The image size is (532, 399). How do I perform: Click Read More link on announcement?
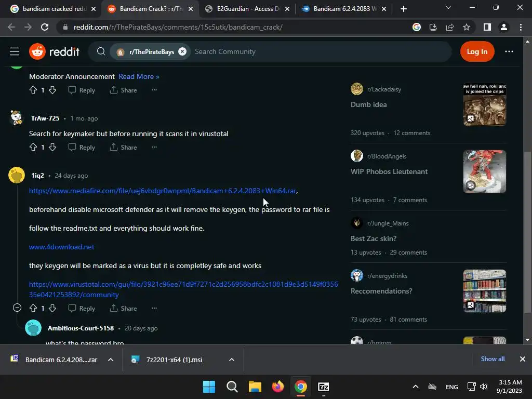pos(139,76)
